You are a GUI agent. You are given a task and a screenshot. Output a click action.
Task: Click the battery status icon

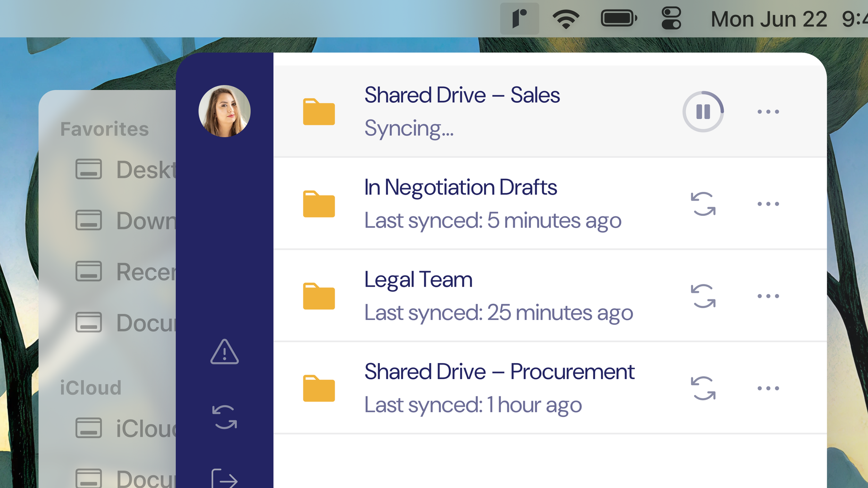[x=619, y=19]
